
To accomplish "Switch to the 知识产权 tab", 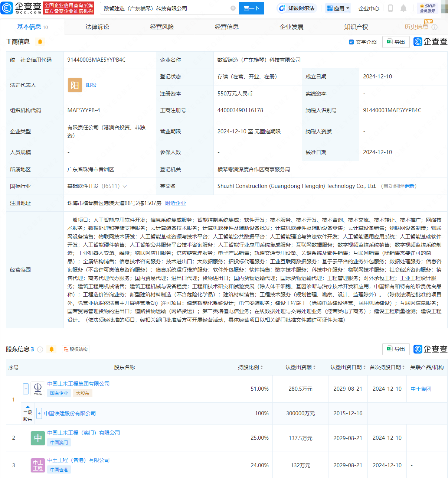I will [356, 27].
